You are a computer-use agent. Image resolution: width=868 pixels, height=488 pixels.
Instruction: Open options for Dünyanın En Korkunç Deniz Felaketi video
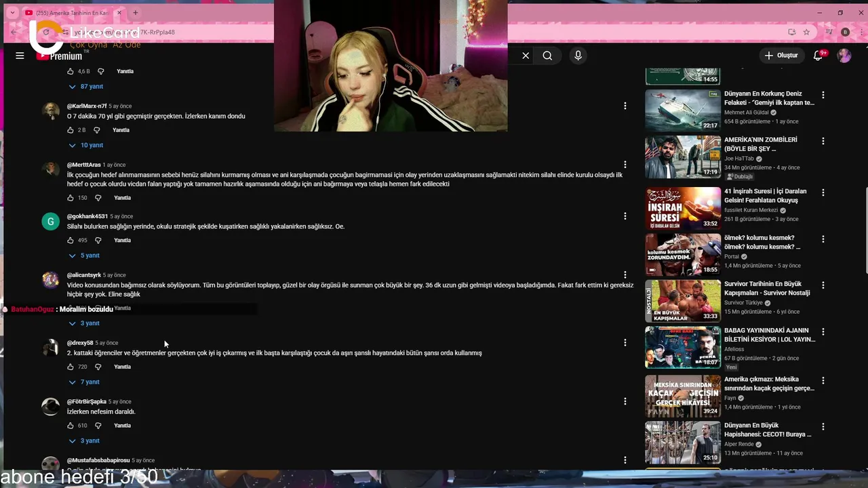823,95
